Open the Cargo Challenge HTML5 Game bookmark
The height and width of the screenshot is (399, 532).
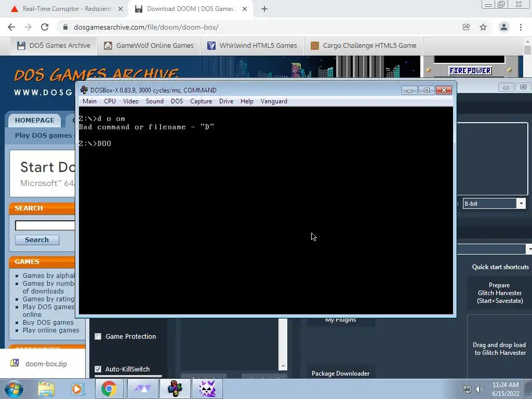pos(364,46)
